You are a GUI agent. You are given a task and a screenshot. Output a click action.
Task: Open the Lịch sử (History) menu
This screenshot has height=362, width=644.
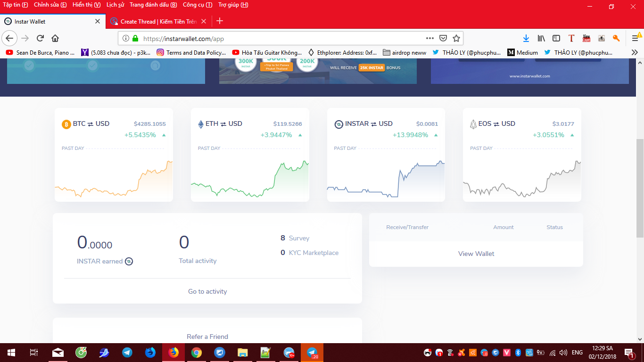click(116, 5)
